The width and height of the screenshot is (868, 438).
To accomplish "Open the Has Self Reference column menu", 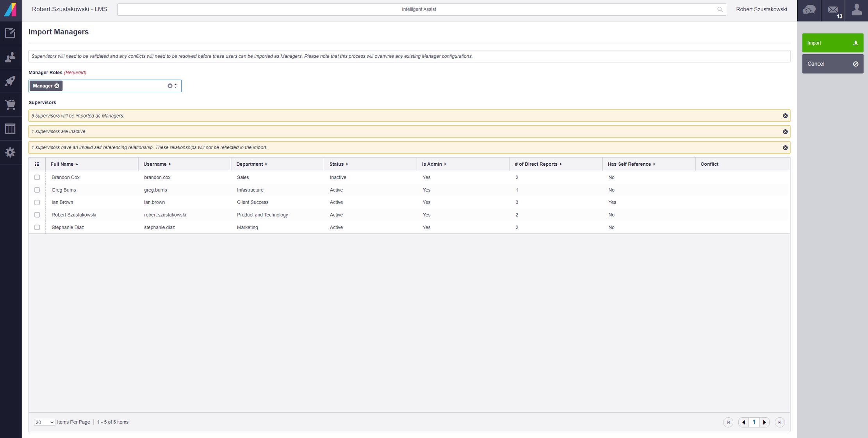I will [654, 164].
